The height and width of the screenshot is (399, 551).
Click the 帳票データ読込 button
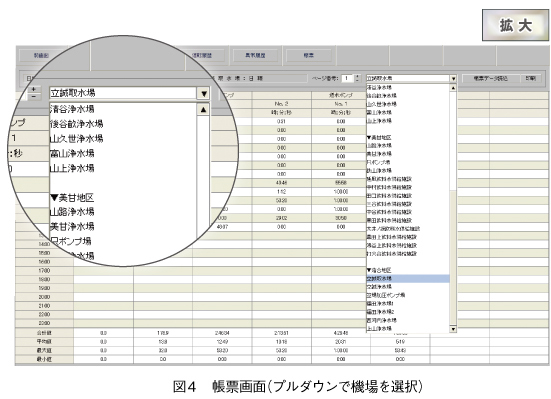click(491, 78)
